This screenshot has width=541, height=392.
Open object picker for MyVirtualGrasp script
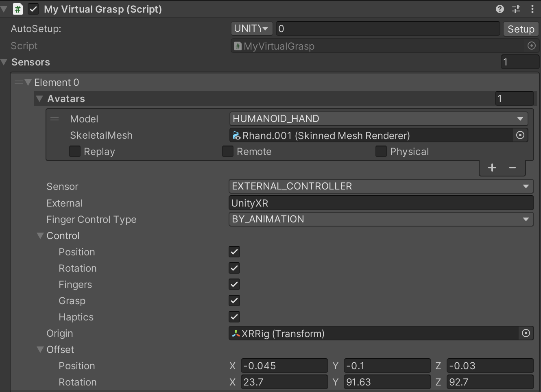531,46
